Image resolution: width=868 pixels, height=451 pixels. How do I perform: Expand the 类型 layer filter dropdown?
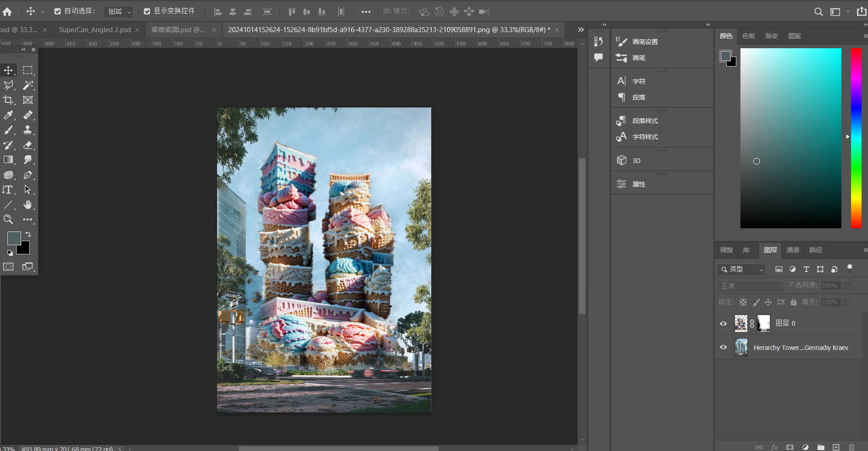[741, 270]
